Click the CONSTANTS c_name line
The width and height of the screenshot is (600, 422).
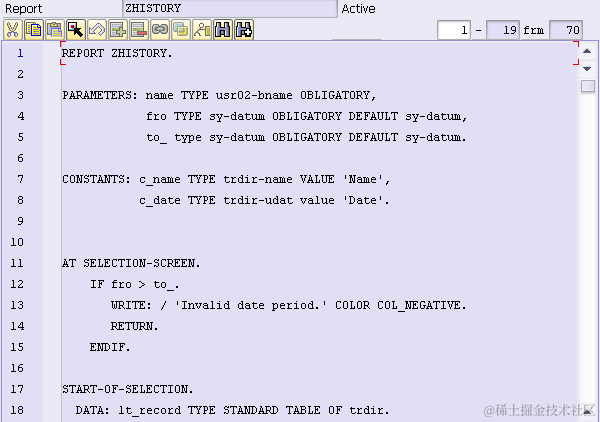pos(226,179)
